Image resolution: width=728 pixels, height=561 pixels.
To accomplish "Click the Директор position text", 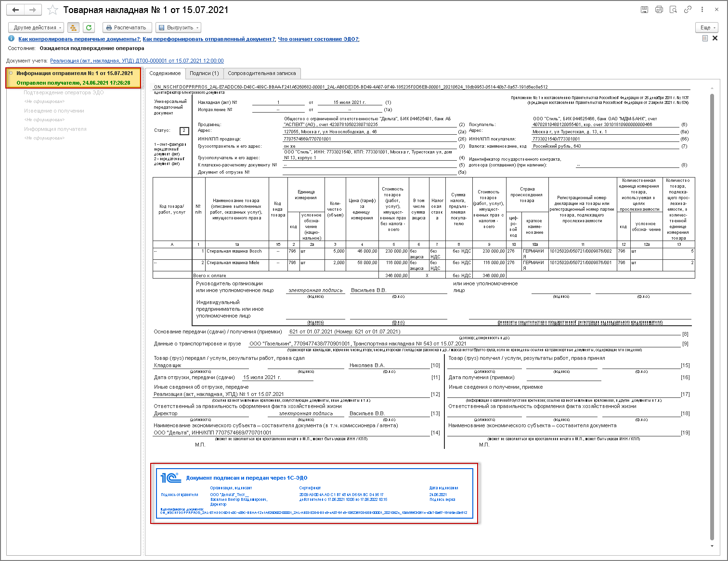I will (166, 414).
